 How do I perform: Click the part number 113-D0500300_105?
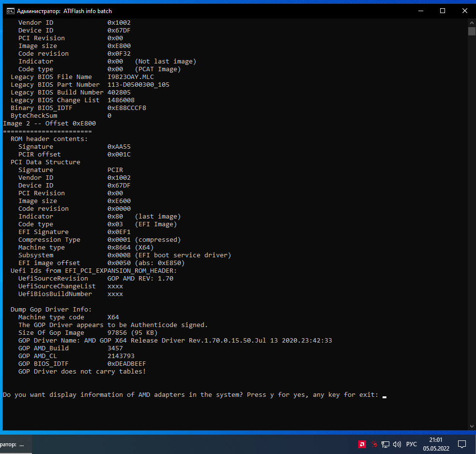point(138,85)
